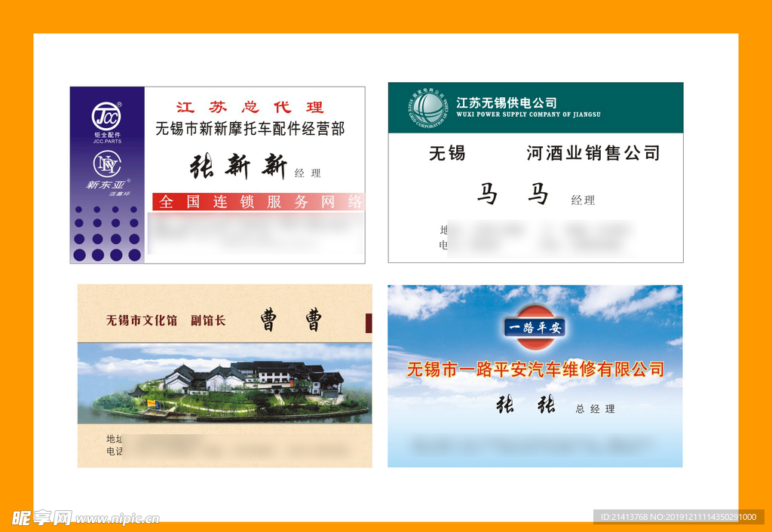Click the purple dot grid pattern
Image resolution: width=772 pixels, height=532 pixels.
[x=106, y=233]
